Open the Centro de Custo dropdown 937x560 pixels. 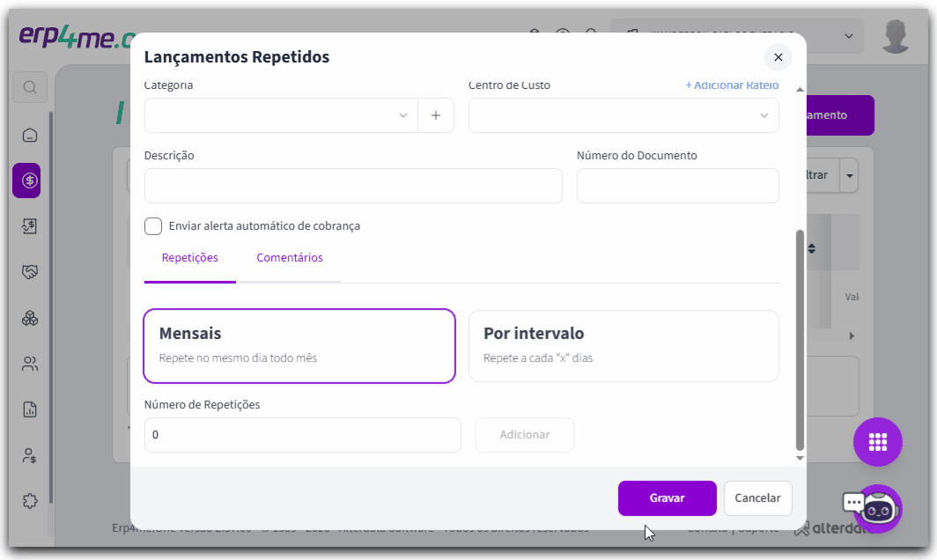click(x=623, y=115)
